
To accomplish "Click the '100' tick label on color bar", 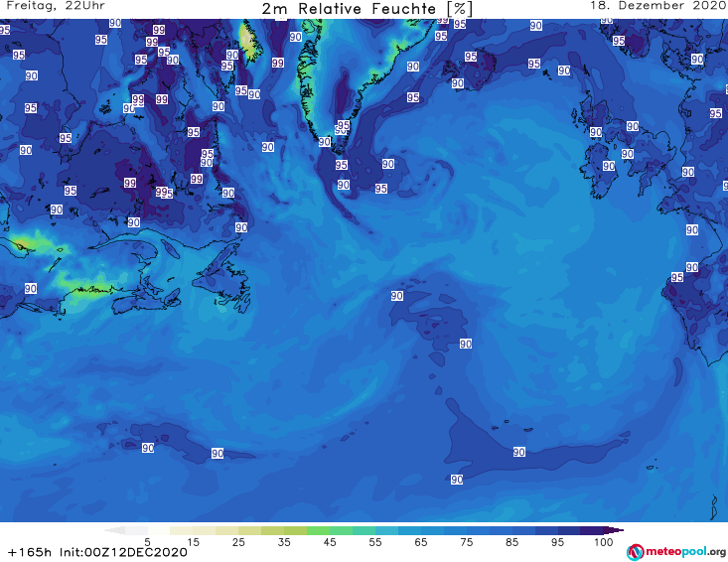I will click(x=603, y=542).
